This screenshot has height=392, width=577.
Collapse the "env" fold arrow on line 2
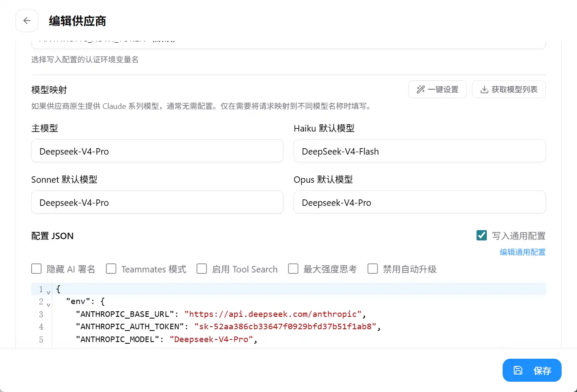click(x=48, y=304)
